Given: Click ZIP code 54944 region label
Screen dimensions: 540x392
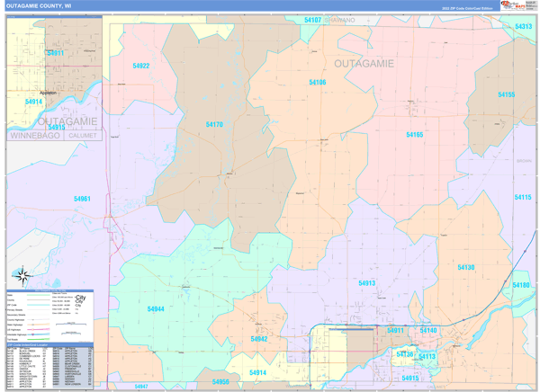Looking at the screenshot, I should [x=156, y=308].
